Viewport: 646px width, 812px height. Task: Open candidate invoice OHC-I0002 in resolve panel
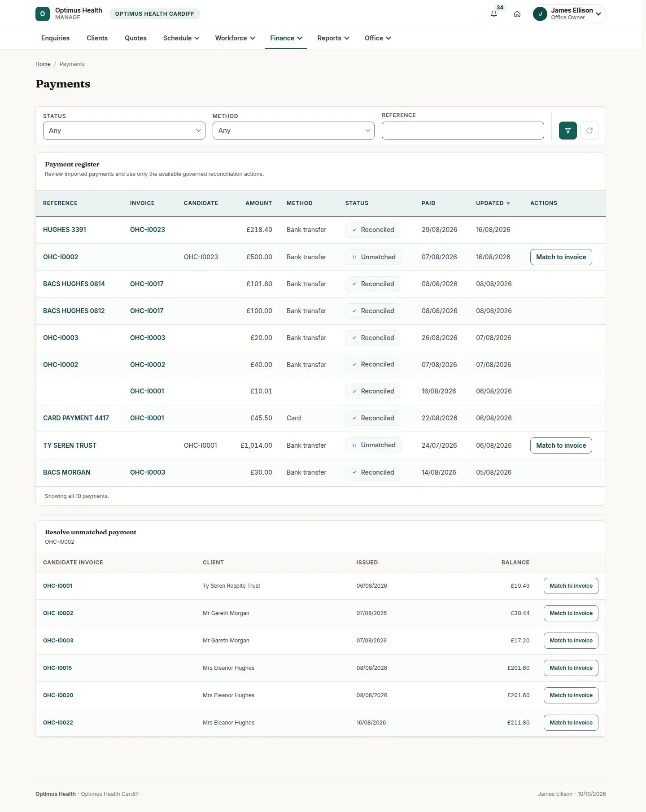point(58,613)
